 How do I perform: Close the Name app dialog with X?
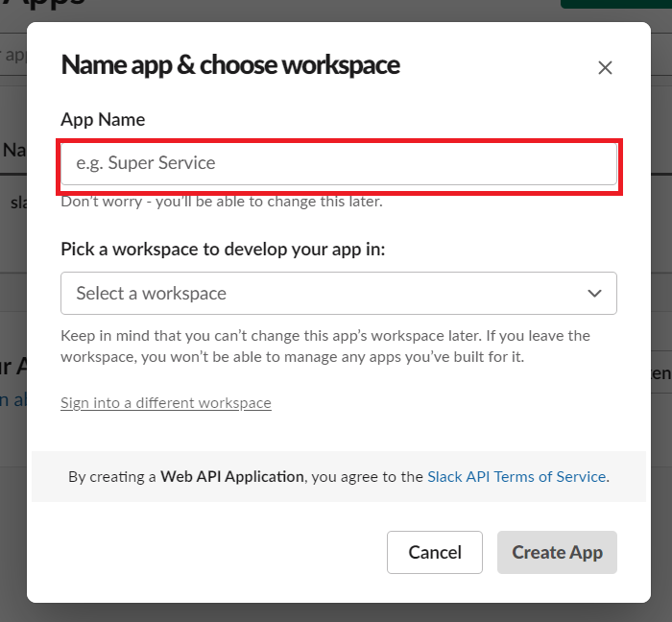[605, 67]
